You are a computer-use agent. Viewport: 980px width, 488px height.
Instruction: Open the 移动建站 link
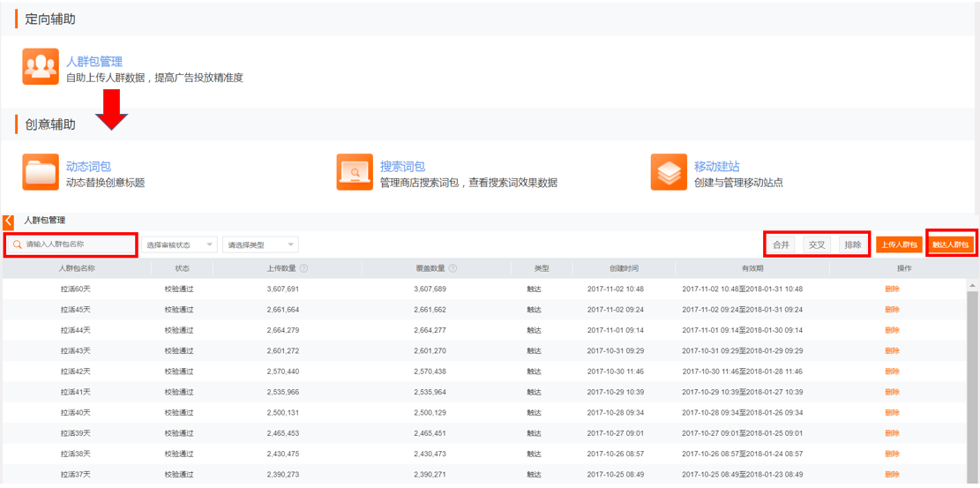click(716, 166)
